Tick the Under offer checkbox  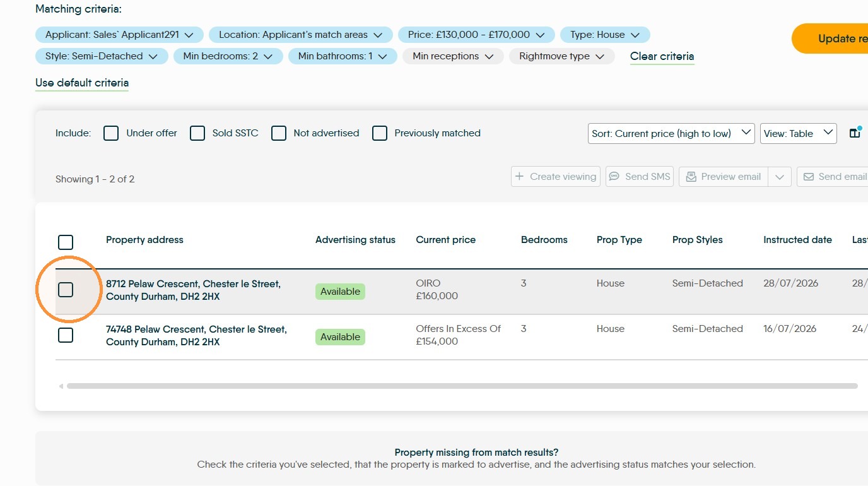click(111, 133)
